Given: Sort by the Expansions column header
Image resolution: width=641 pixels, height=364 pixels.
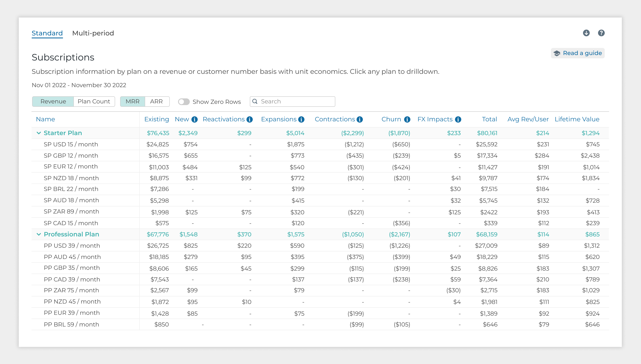Looking at the screenshot, I should pos(279,119).
